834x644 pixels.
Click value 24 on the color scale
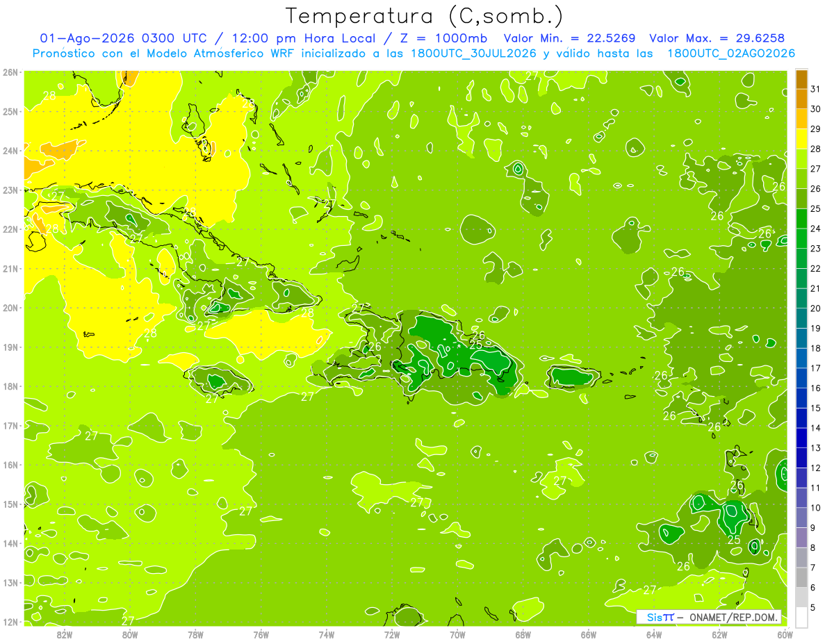(816, 229)
